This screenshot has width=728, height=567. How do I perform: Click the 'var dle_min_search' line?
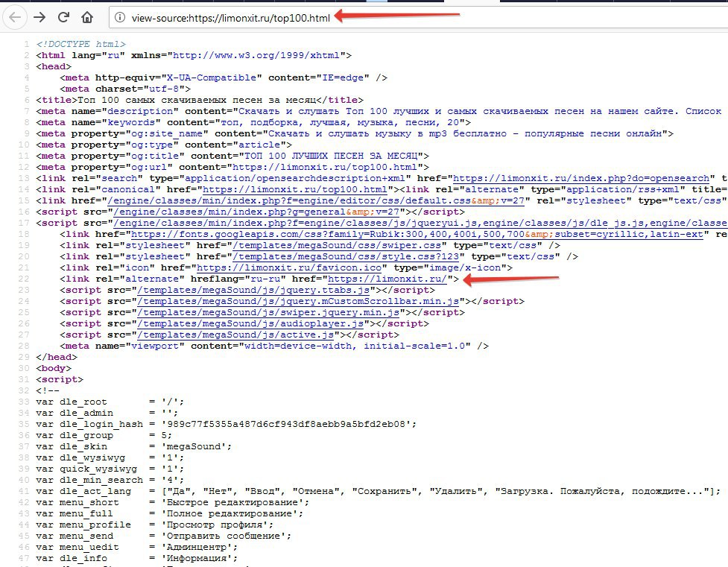pos(110,480)
